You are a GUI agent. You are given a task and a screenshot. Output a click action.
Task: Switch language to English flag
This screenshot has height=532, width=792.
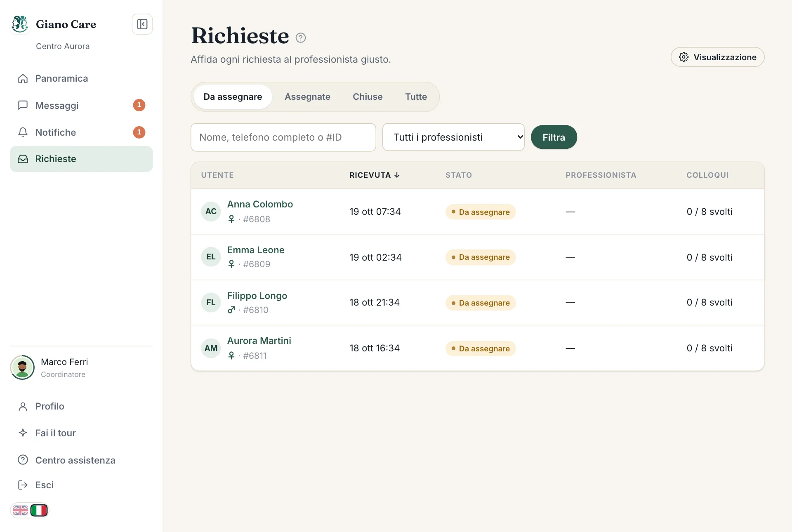20,511
